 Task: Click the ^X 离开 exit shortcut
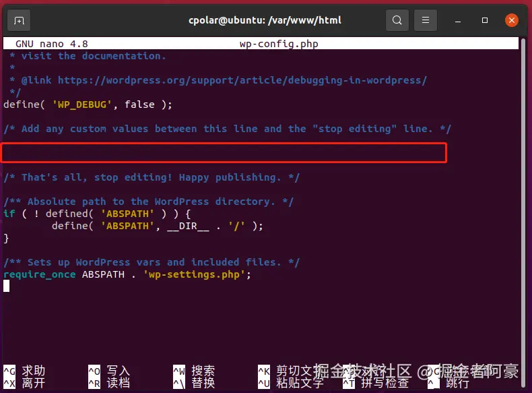24,383
